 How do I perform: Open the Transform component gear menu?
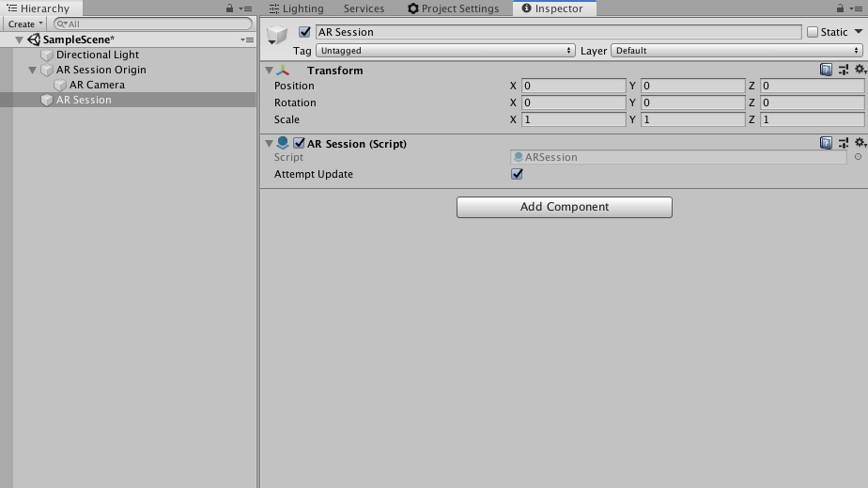pos(860,70)
